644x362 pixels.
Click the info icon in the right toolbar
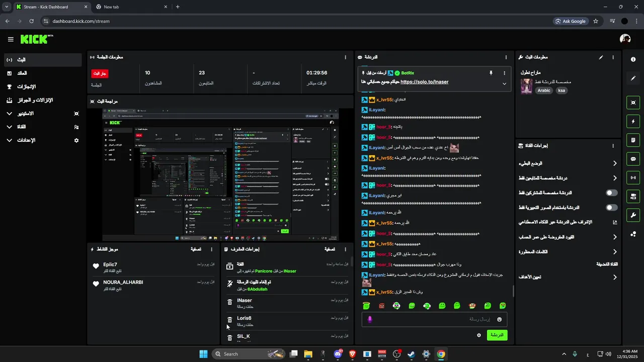pos(633,59)
